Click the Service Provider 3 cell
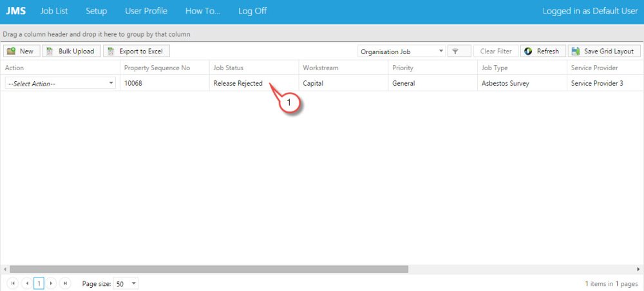 tap(605, 83)
